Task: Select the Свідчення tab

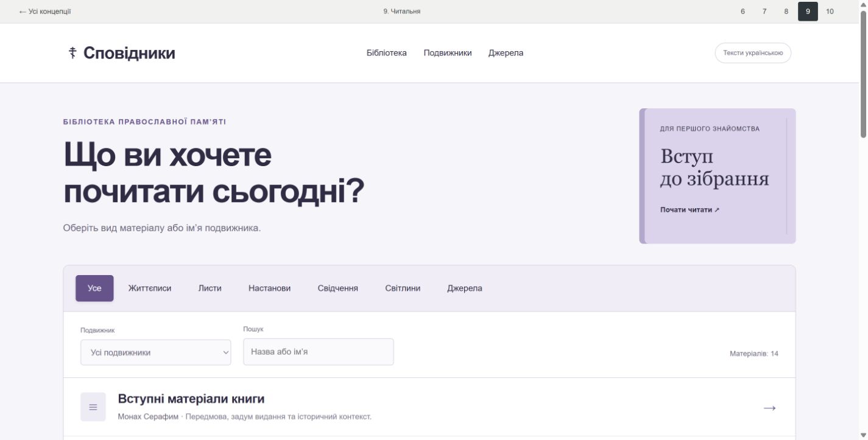Action: [x=338, y=288]
